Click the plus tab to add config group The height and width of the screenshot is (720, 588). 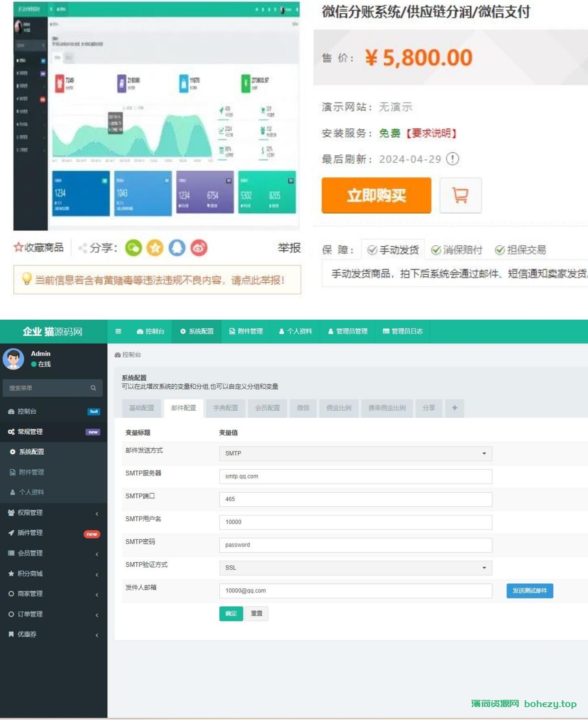pyautogui.click(x=455, y=408)
